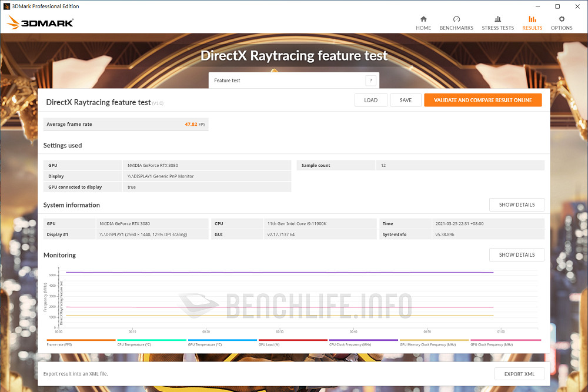Select the Benchmarks circular-arrows icon
The height and width of the screenshot is (392, 588).
[x=456, y=19]
